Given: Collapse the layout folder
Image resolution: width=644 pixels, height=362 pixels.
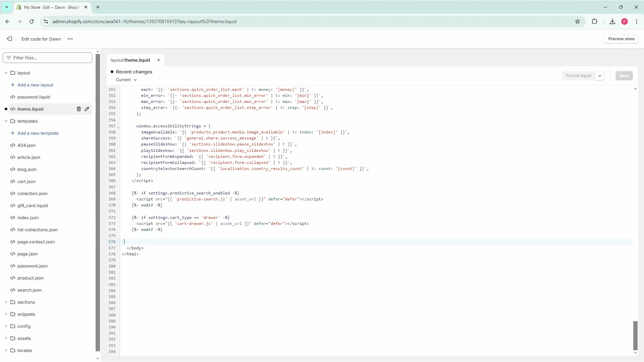Looking at the screenshot, I should click(x=6, y=73).
